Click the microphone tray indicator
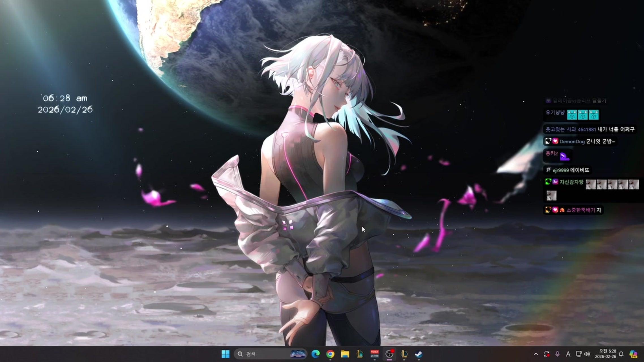Screen dimensions: 644x362 tap(557, 354)
